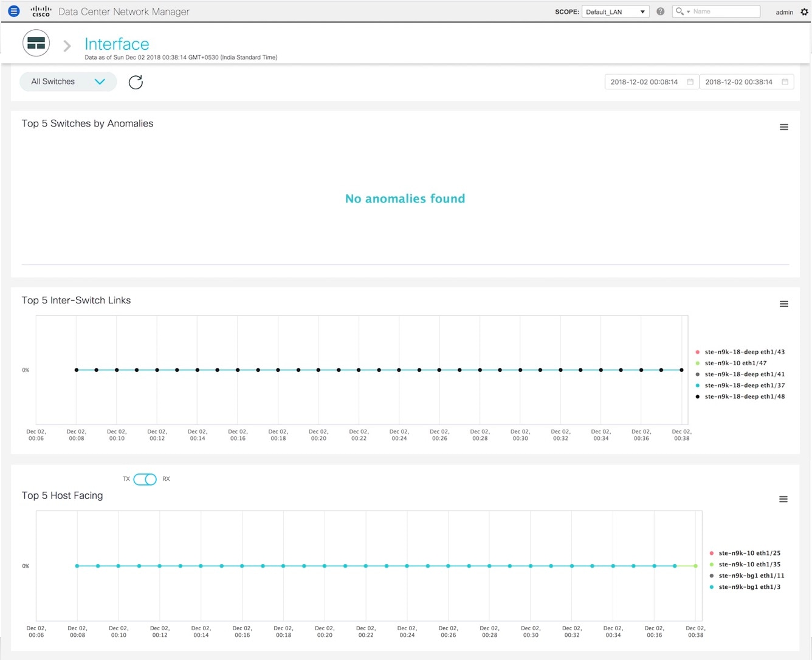Open the Help icon
Image resolution: width=812 pixels, height=660 pixels.
[660, 11]
